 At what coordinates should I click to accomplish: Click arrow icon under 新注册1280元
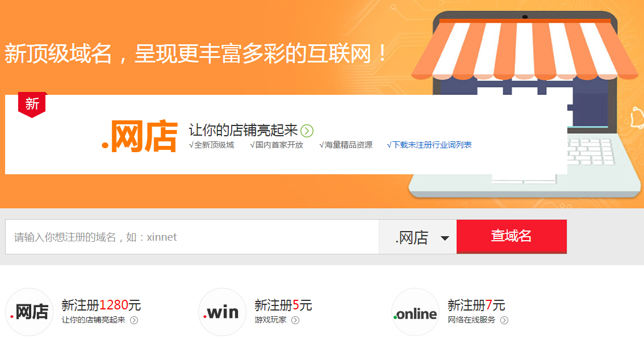coord(134,320)
